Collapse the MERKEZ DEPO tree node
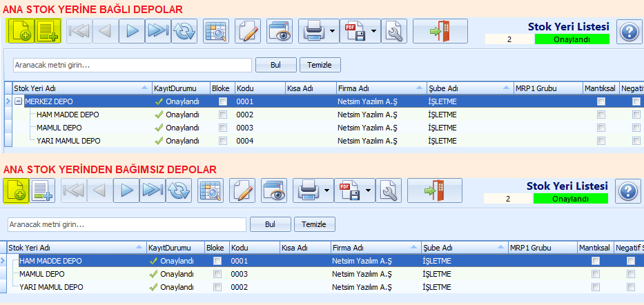The width and height of the screenshot is (644, 305). pos(18,101)
